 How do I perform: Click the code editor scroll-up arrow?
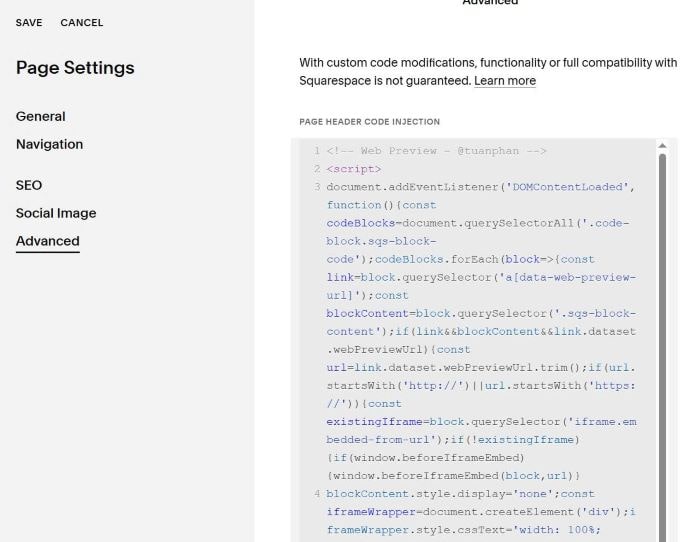click(x=662, y=146)
